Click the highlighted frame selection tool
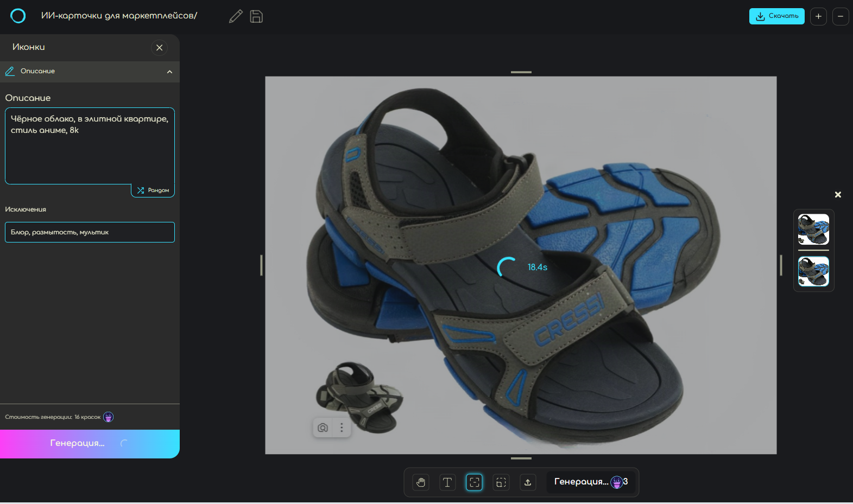 pos(474,482)
